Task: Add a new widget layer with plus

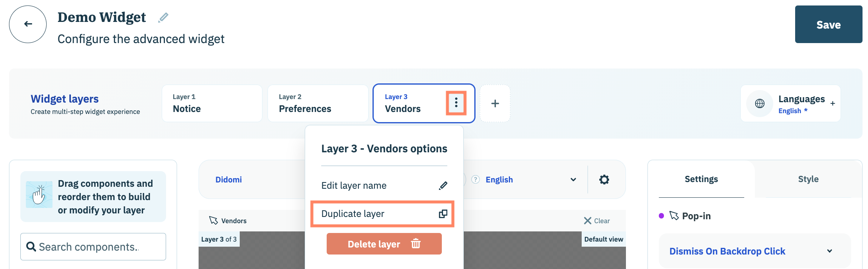Action: [x=495, y=103]
